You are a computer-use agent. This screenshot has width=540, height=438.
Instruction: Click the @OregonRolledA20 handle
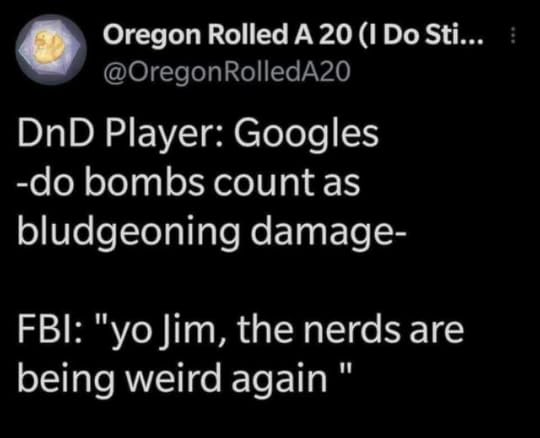(227, 73)
